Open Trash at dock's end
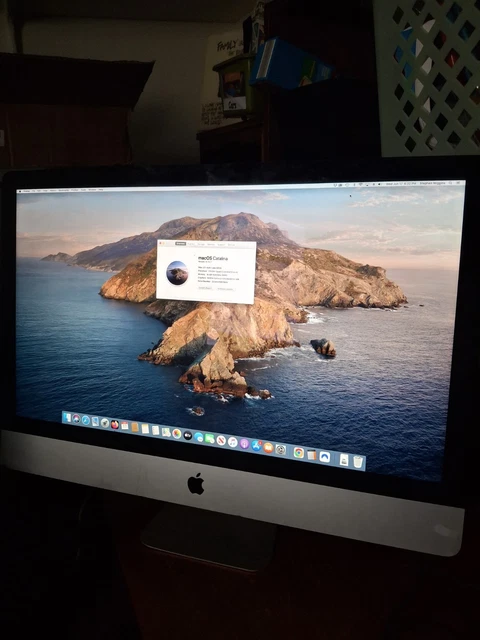This screenshot has width=480, height=640. (x=358, y=462)
